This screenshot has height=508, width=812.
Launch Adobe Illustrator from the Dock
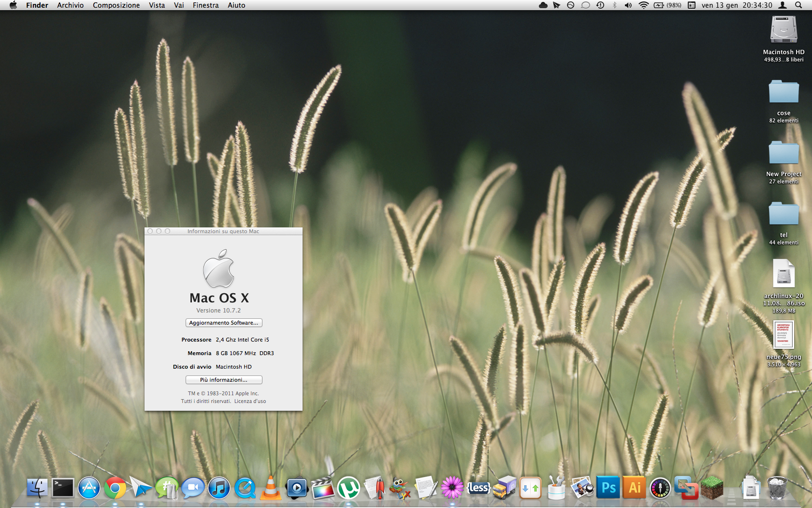635,488
